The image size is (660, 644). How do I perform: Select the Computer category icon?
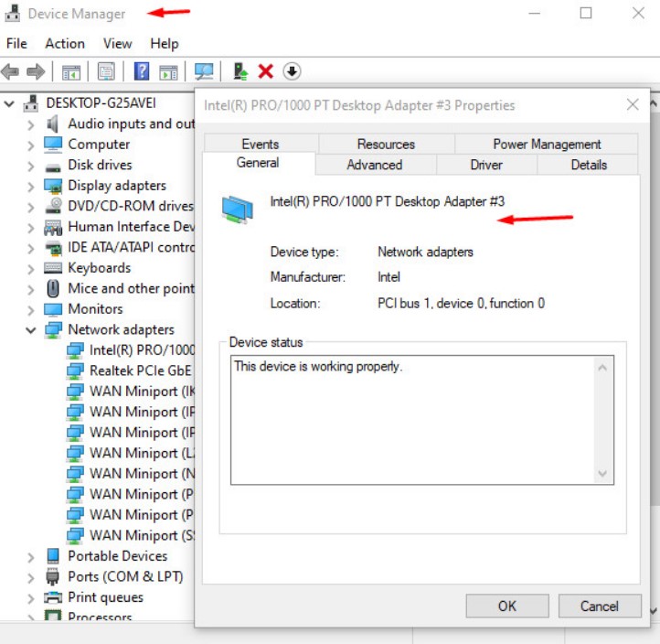pos(53,144)
